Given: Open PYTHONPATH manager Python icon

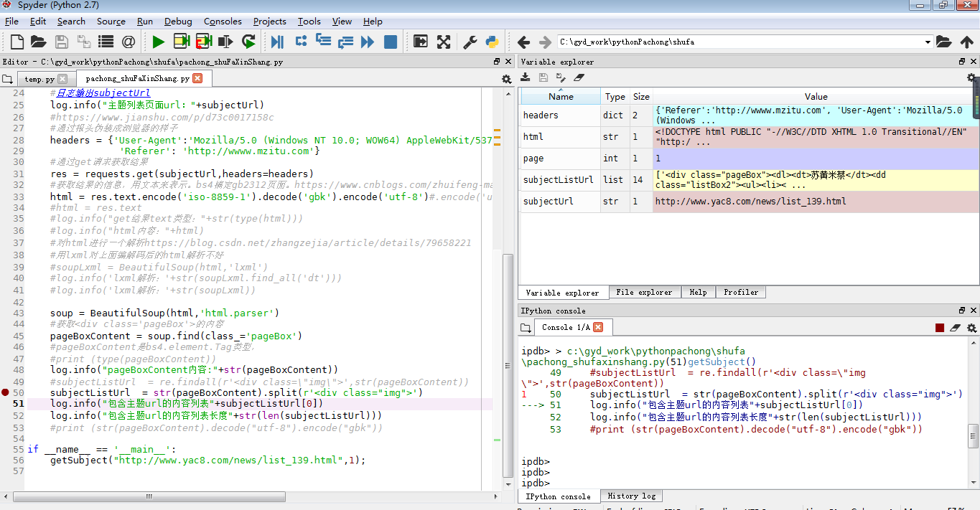Looking at the screenshot, I should coord(492,42).
